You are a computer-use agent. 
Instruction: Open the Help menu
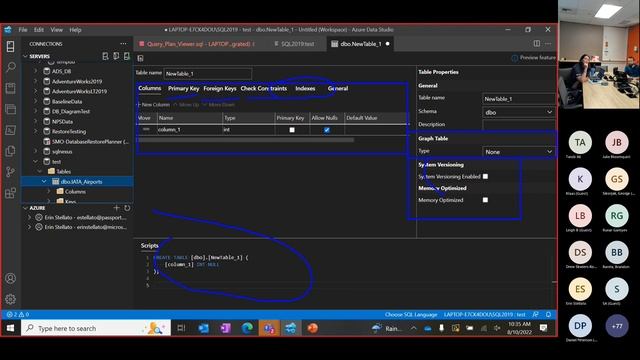75,30
